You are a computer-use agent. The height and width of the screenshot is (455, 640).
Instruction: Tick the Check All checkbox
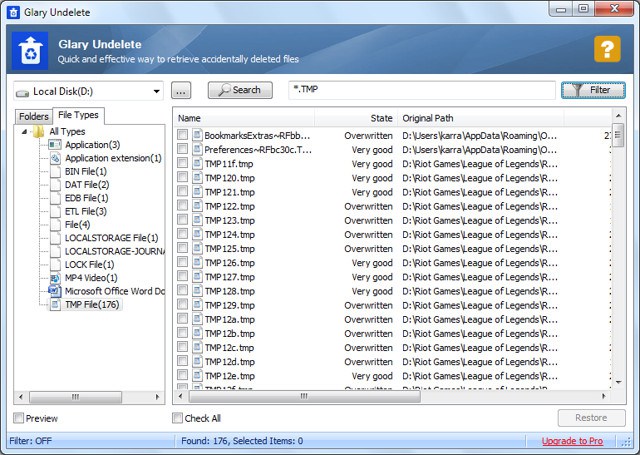pyautogui.click(x=177, y=418)
